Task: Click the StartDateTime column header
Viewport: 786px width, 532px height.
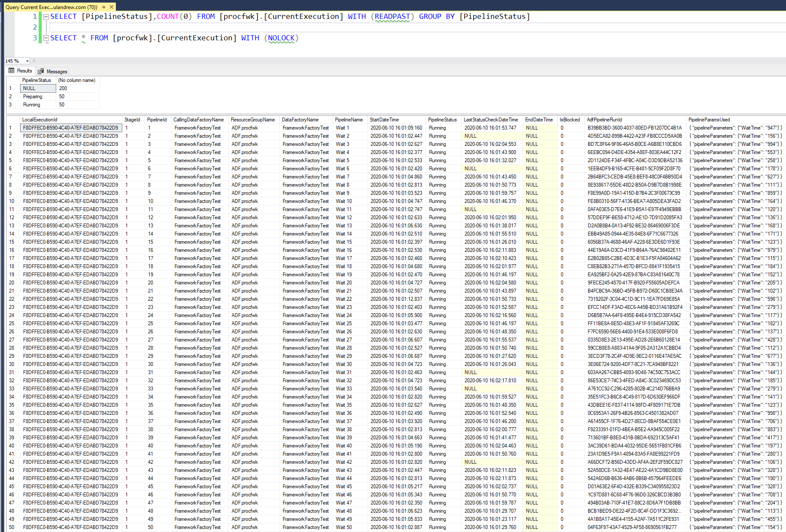Action: coord(384,120)
